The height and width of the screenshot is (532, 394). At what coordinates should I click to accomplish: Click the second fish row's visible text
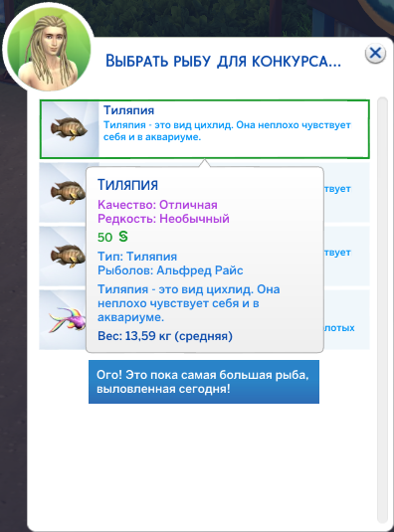pyautogui.click(x=337, y=189)
